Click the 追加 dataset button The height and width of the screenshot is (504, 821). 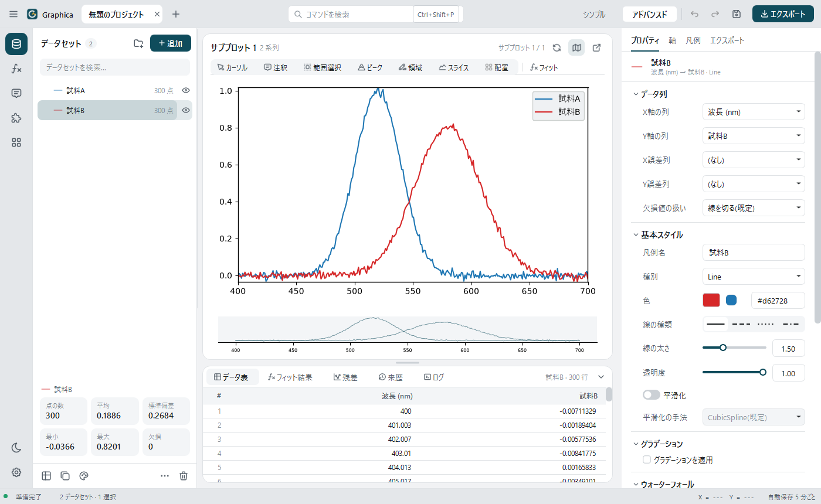[x=171, y=43]
